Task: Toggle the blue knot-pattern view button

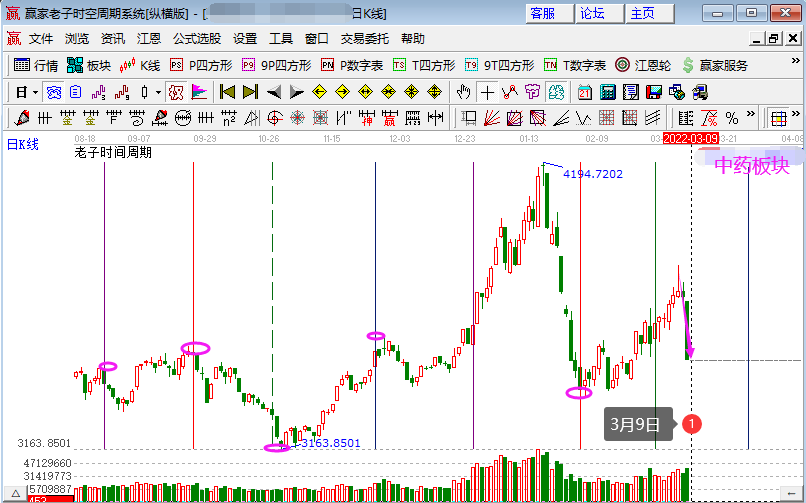Action: point(53,92)
